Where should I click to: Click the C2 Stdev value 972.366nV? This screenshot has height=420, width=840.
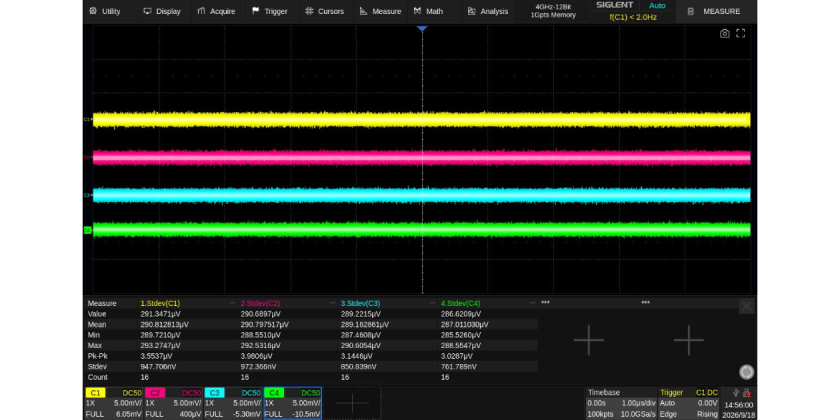[x=260, y=367]
